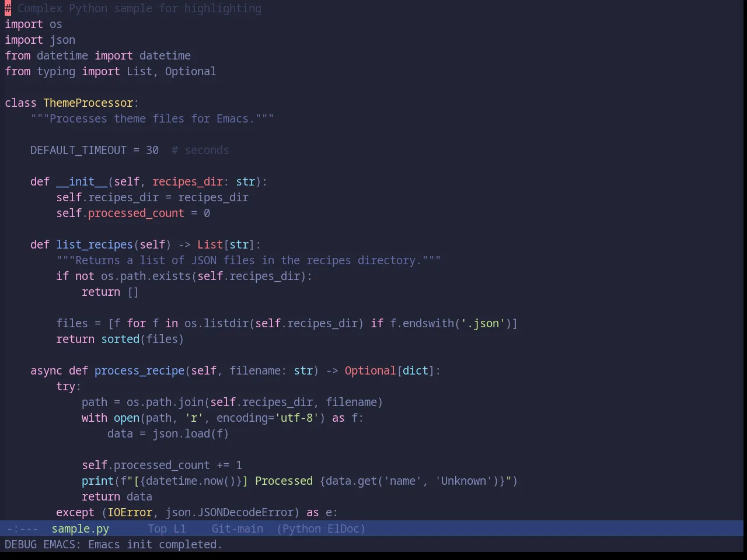Click 'json.JSONDecodeError' in except clause
Image resolution: width=747 pixels, height=560 pixels.
click(x=229, y=512)
